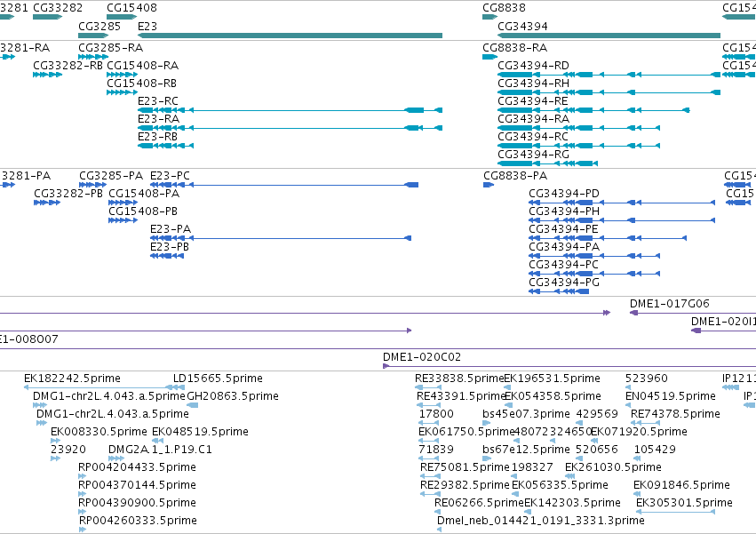Click the EK048519.5prime EST label
756x534 pixels.
200,432
